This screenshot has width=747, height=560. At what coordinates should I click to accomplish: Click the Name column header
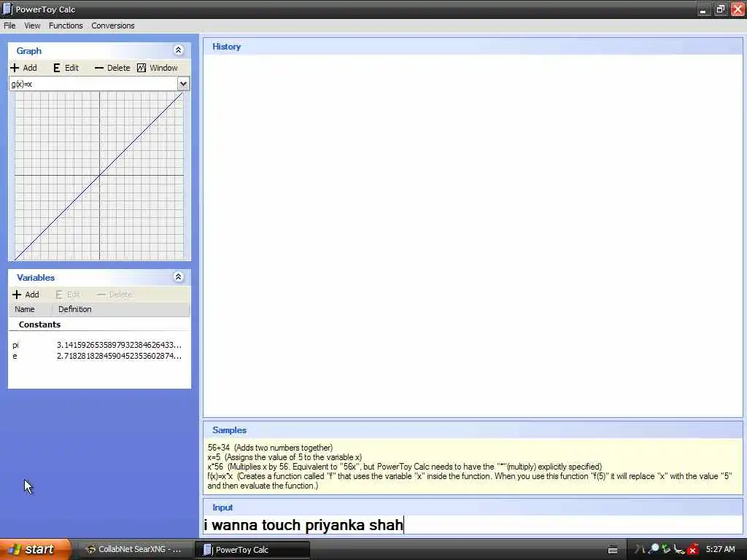tap(29, 309)
